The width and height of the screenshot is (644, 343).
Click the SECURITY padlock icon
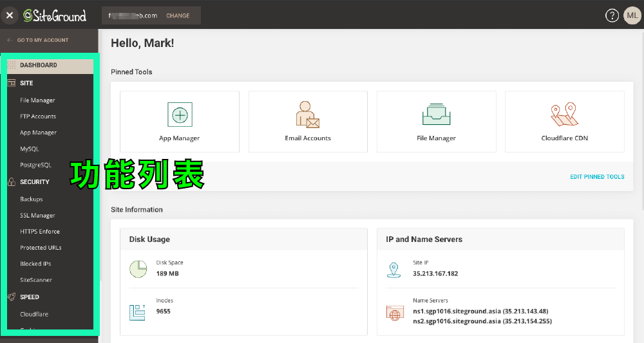click(12, 181)
